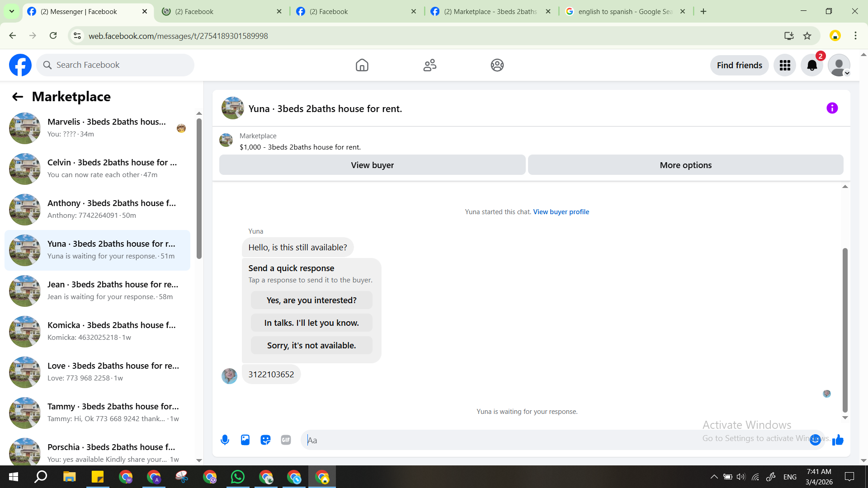868x488 pixels.
Task: Send quick response 'Yes, are you interested?'
Action: 311,300
